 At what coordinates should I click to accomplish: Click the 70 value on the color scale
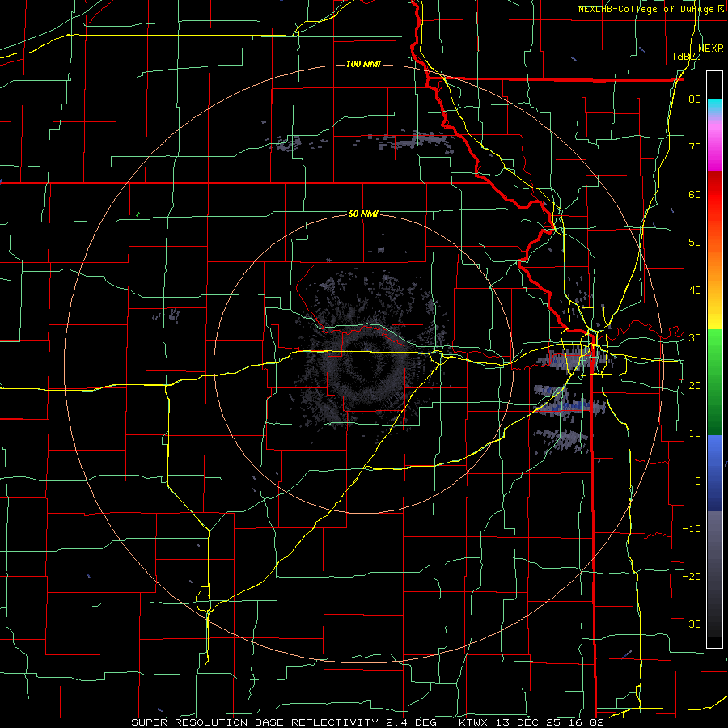(695, 147)
